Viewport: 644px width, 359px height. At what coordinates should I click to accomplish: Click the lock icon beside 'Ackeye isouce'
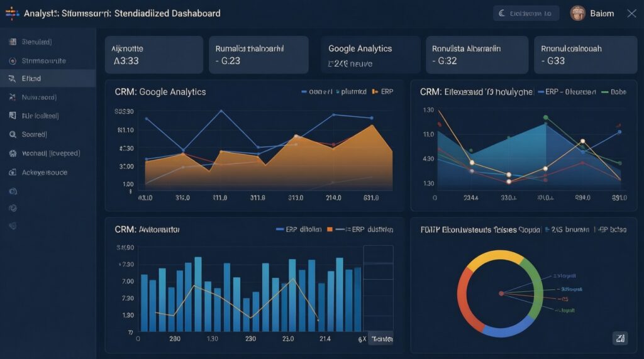coord(12,172)
